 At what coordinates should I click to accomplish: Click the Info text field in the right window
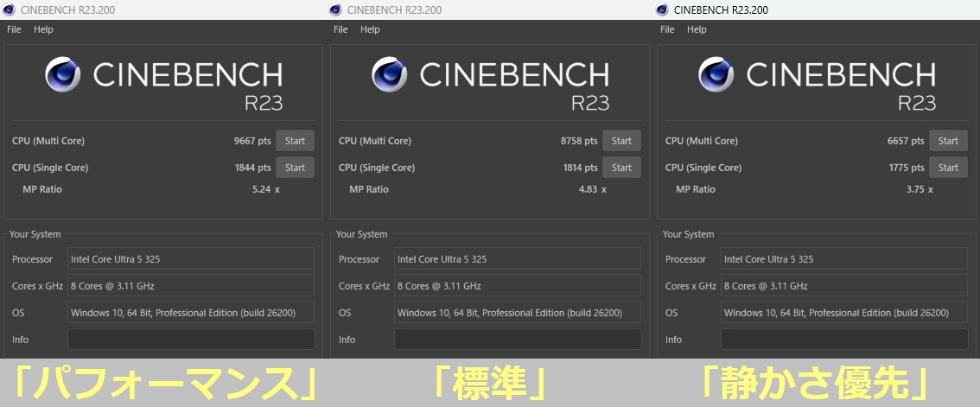click(843, 340)
